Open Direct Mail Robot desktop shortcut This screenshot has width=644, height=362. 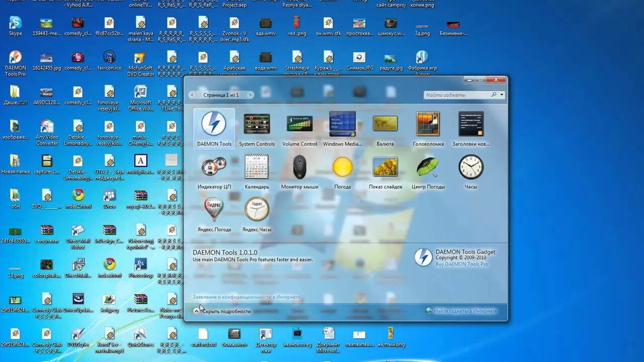[x=78, y=237]
